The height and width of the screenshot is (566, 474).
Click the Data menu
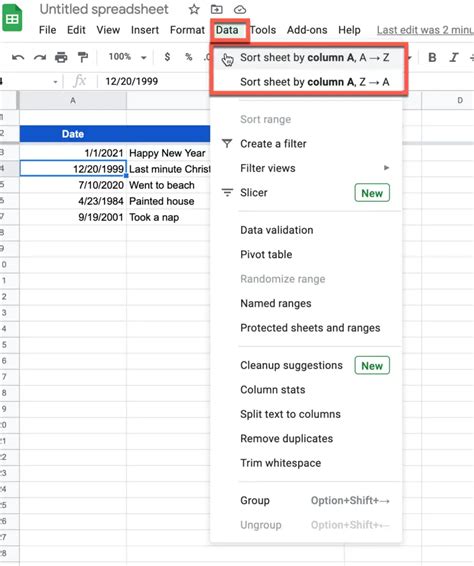pos(227,30)
